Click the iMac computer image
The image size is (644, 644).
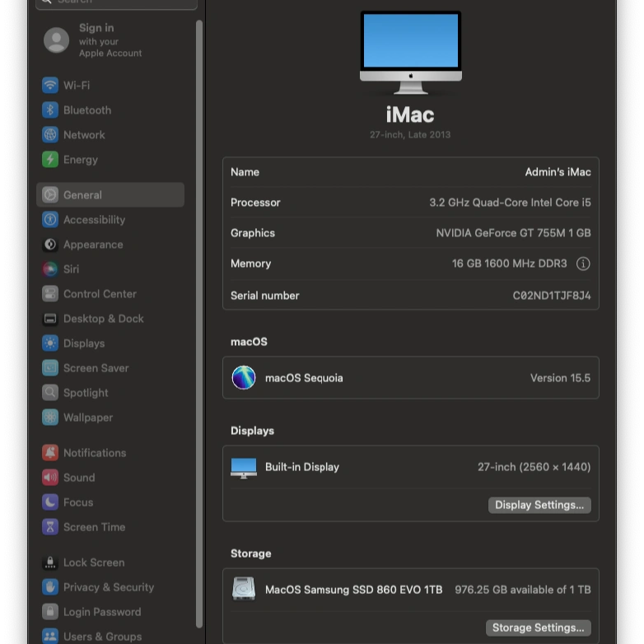point(411,53)
